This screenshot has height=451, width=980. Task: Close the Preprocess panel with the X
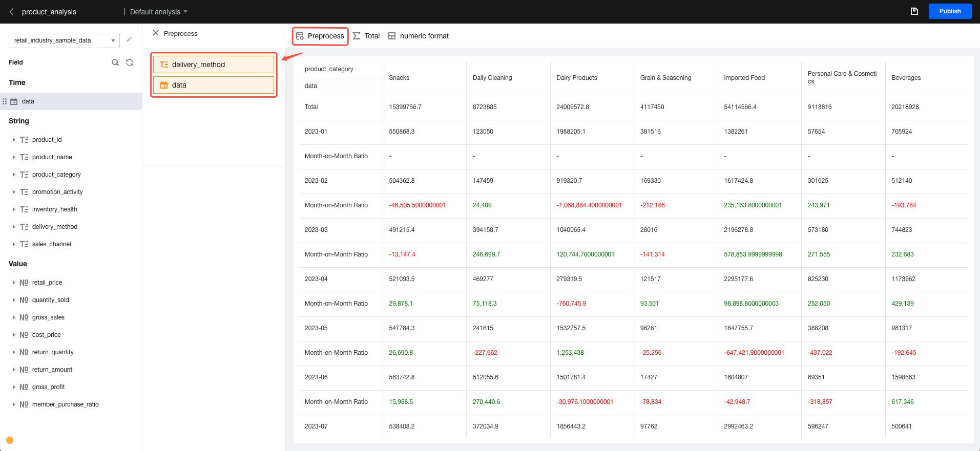156,33
